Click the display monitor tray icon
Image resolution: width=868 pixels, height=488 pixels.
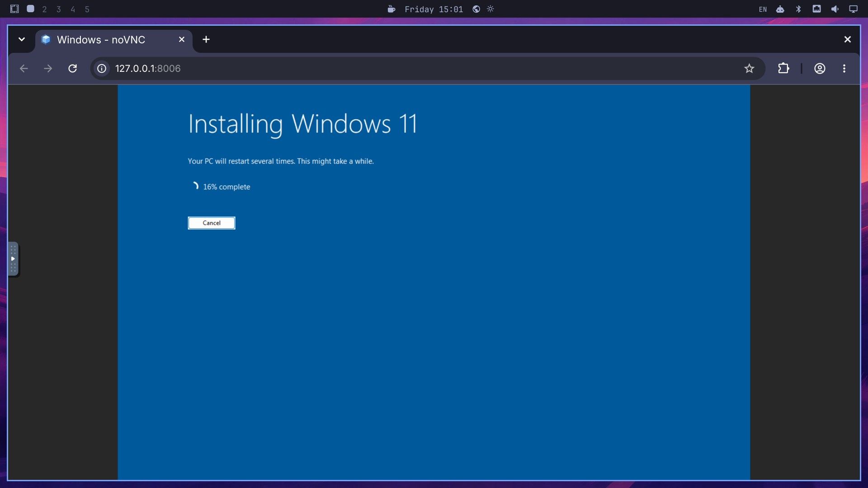[853, 9]
